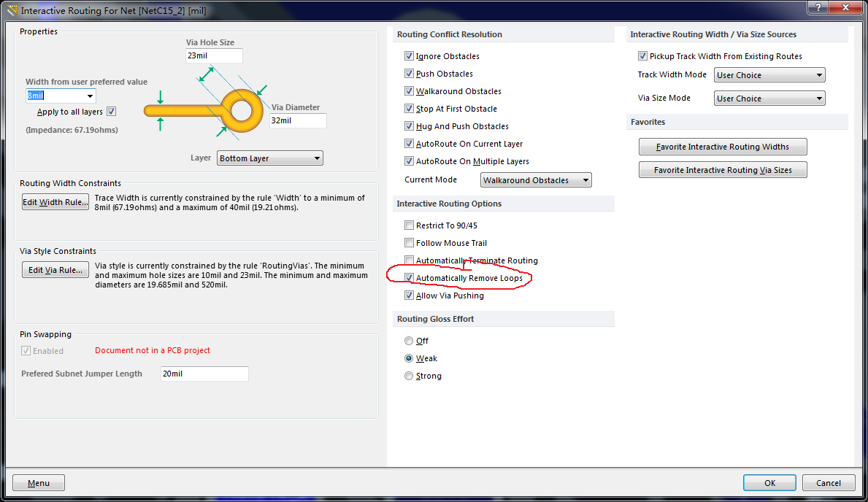
Task: Open the Via Size Mode dropdown
Action: (x=769, y=98)
